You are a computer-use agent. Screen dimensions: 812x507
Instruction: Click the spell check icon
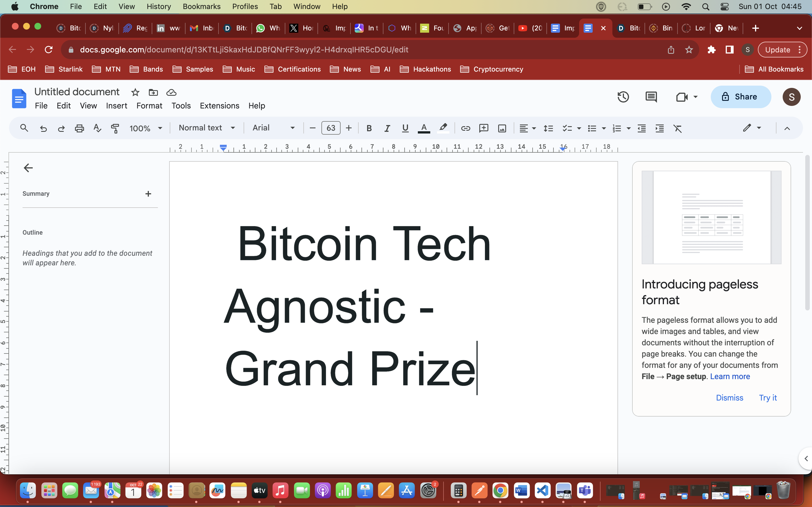click(97, 128)
